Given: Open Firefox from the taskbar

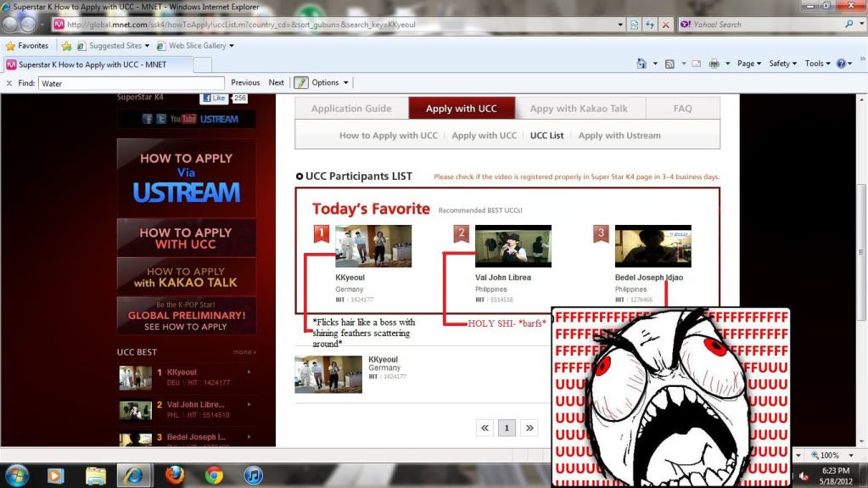Looking at the screenshot, I should pyautogui.click(x=175, y=474).
